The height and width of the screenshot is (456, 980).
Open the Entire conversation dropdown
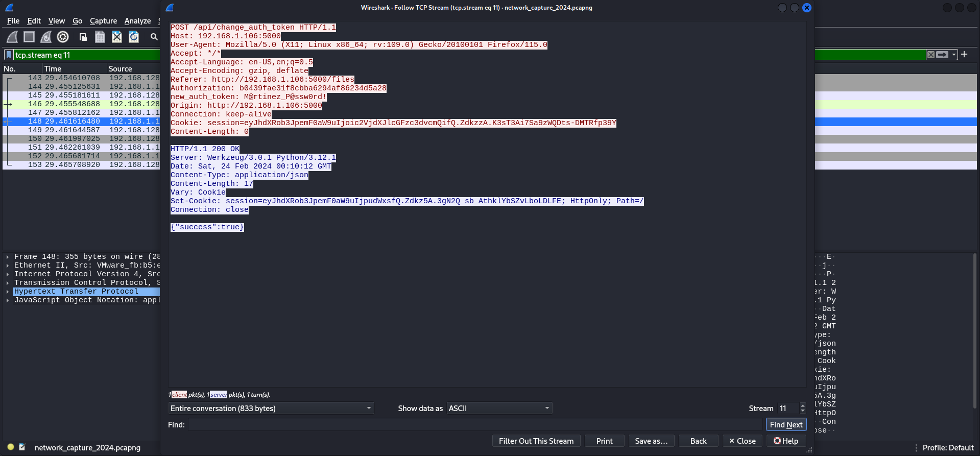pos(271,408)
